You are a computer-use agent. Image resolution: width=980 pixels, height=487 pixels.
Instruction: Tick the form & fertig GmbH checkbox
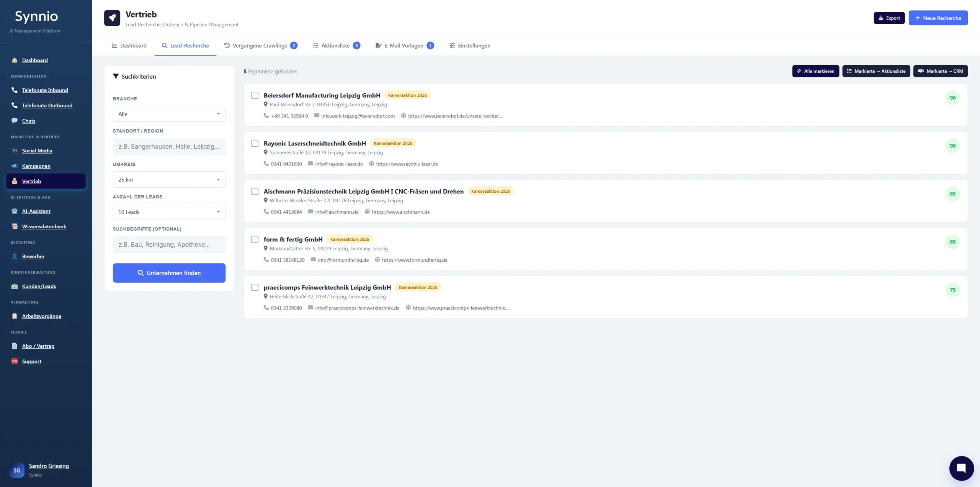coord(255,239)
